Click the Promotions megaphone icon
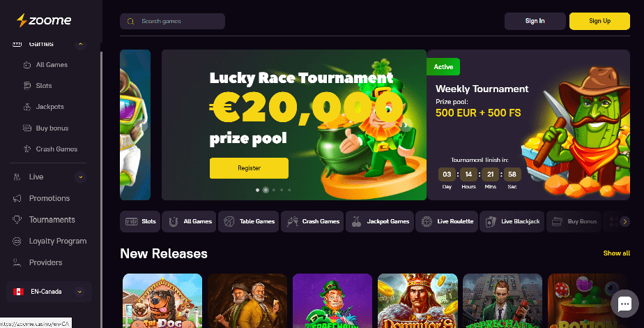 (17, 198)
